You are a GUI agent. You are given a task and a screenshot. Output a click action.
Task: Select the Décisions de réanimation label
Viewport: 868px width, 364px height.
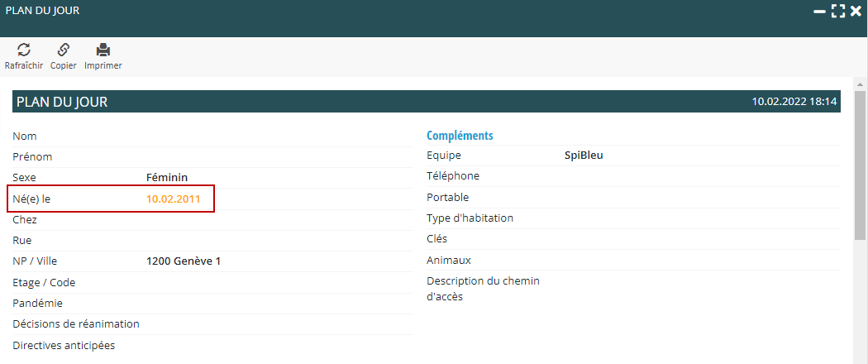[x=76, y=323]
